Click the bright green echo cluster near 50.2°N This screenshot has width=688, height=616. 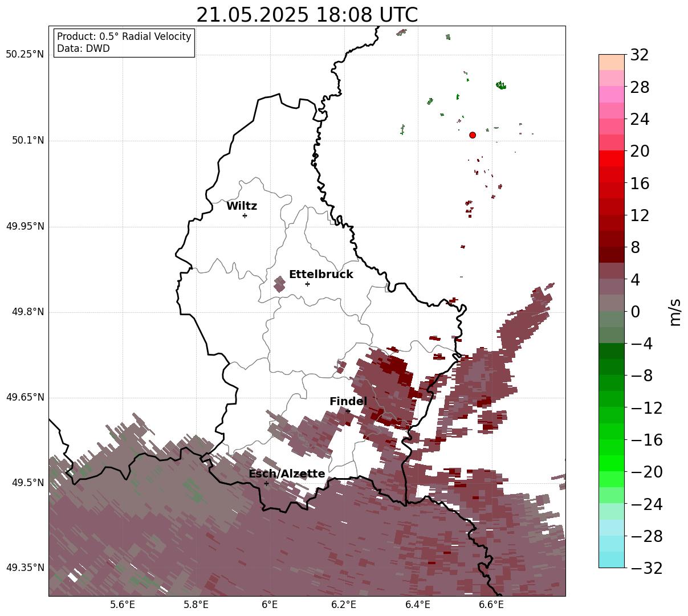500,85
